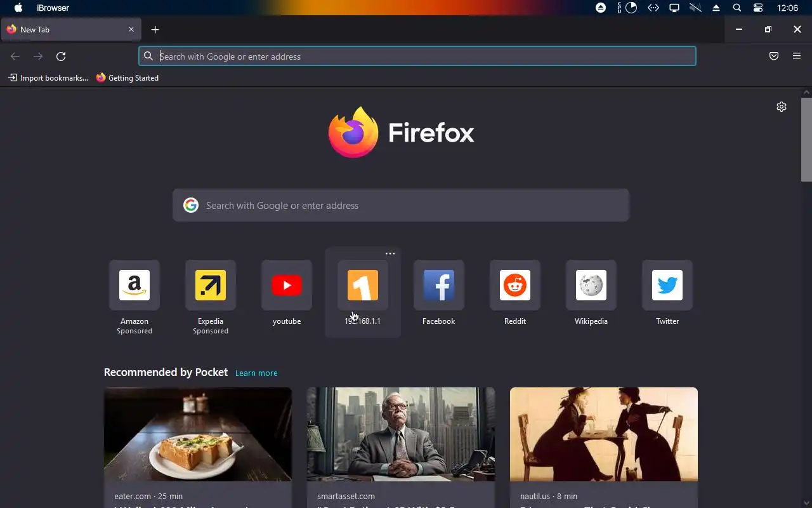812x508 pixels.
Task: Open Control Center in menu bar
Action: (x=758, y=8)
